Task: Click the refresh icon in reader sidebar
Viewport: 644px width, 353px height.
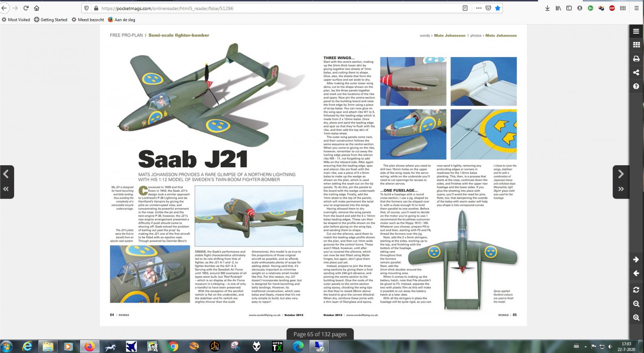Action: coord(636,290)
